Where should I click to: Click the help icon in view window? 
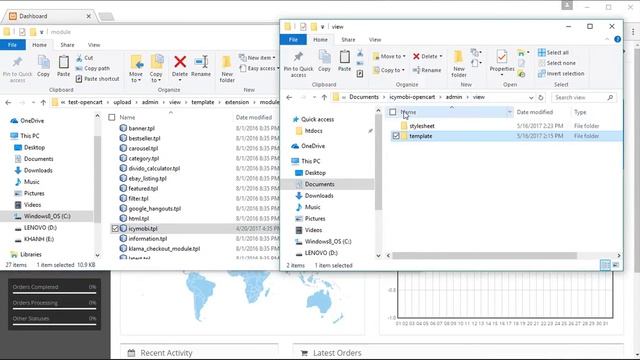click(x=618, y=39)
